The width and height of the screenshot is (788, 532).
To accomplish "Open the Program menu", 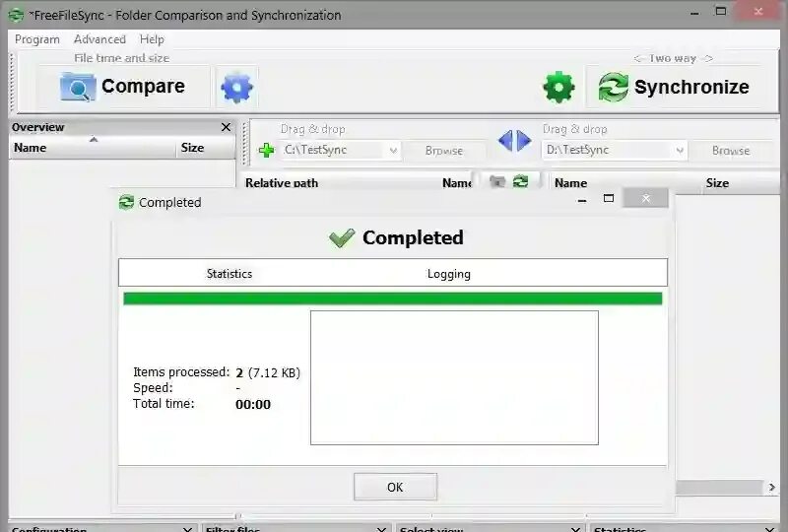I will (x=37, y=39).
